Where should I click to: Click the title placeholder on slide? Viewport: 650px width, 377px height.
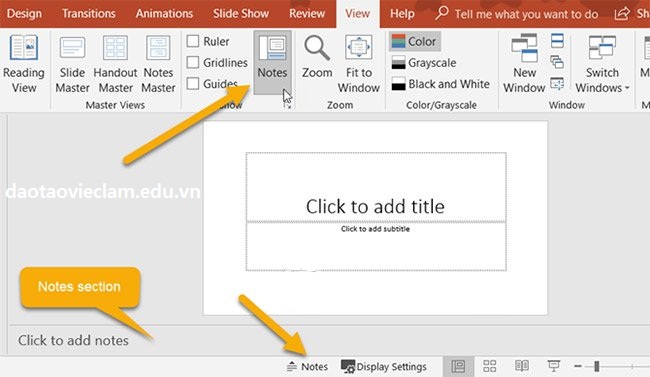376,187
